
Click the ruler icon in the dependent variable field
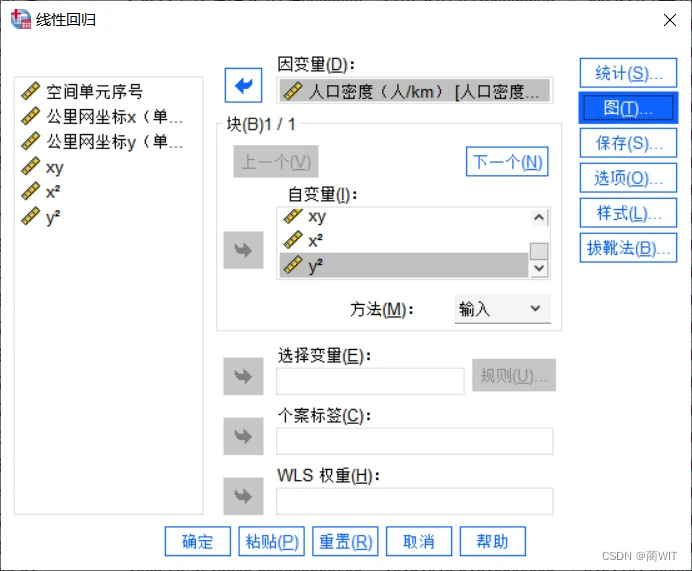tap(293, 91)
